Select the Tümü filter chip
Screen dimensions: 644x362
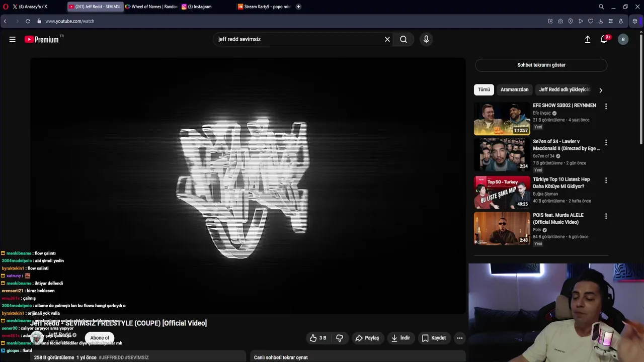484,89
